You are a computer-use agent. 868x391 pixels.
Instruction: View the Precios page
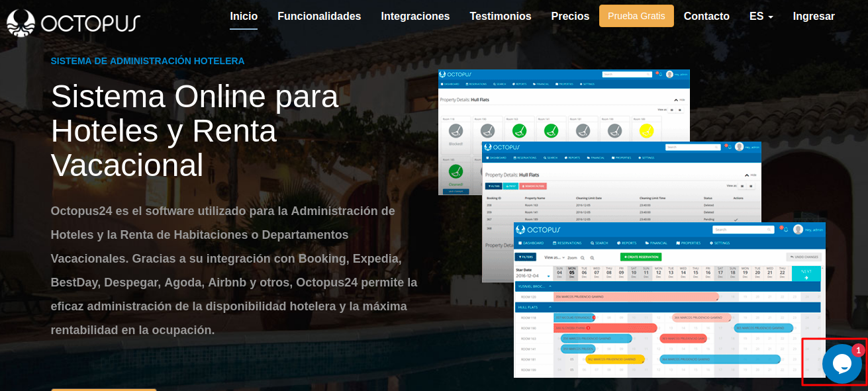pyautogui.click(x=570, y=17)
